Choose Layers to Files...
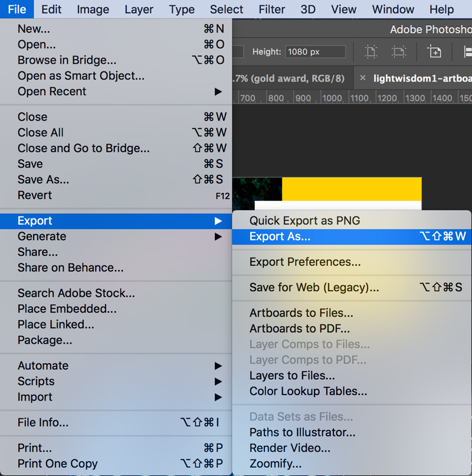Screen dimensions: 472x476 (352, 376)
